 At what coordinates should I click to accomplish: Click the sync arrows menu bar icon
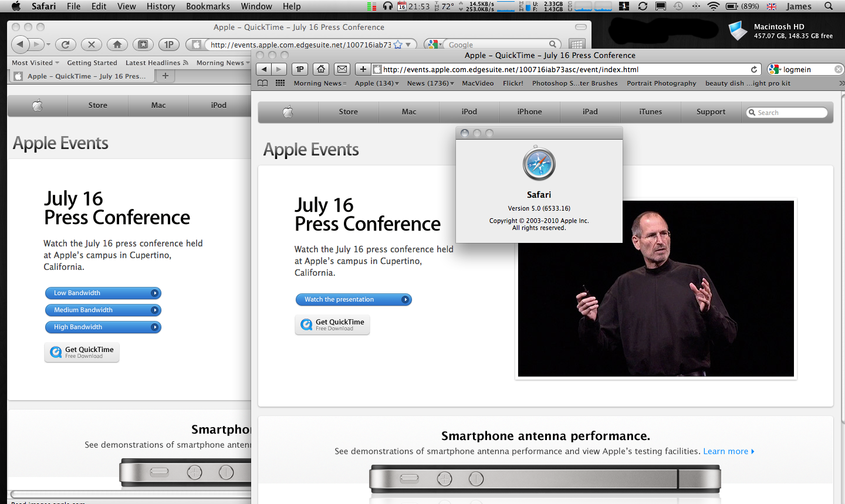pos(643,6)
